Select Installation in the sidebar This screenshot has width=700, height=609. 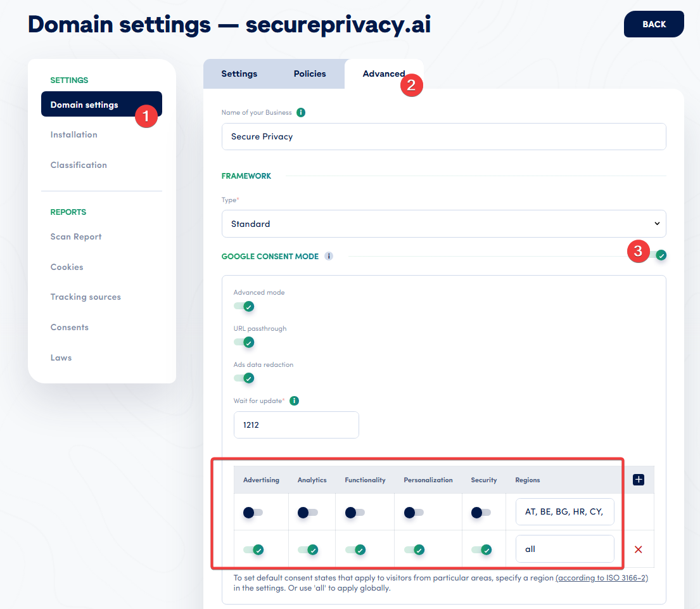coord(73,134)
